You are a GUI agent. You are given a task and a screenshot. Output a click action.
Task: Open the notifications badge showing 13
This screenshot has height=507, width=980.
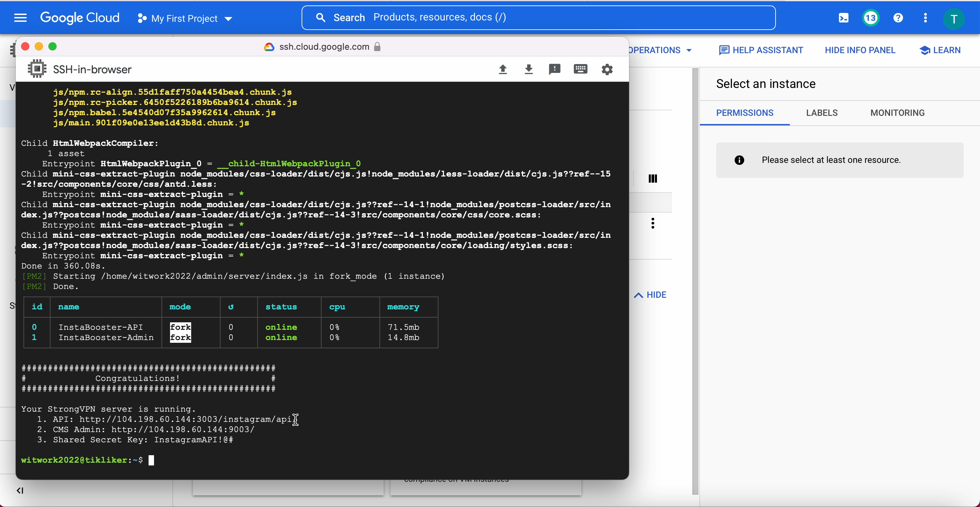870,18
